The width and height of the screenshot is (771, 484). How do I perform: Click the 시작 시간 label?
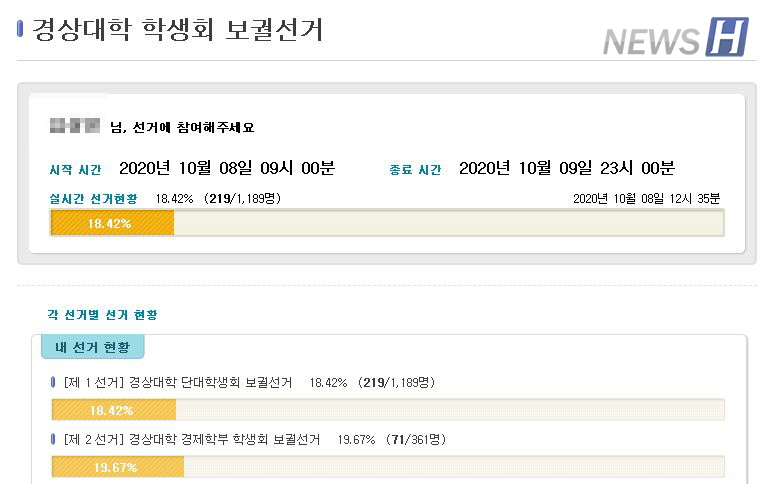[76, 170]
